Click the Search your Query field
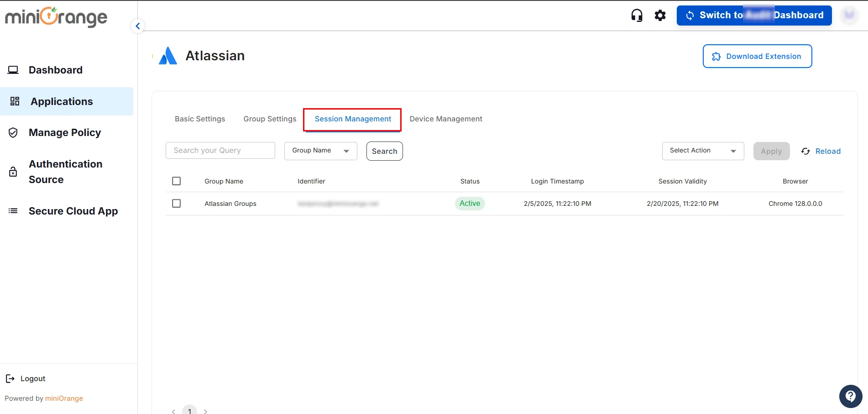This screenshot has width=868, height=414. pyautogui.click(x=220, y=150)
